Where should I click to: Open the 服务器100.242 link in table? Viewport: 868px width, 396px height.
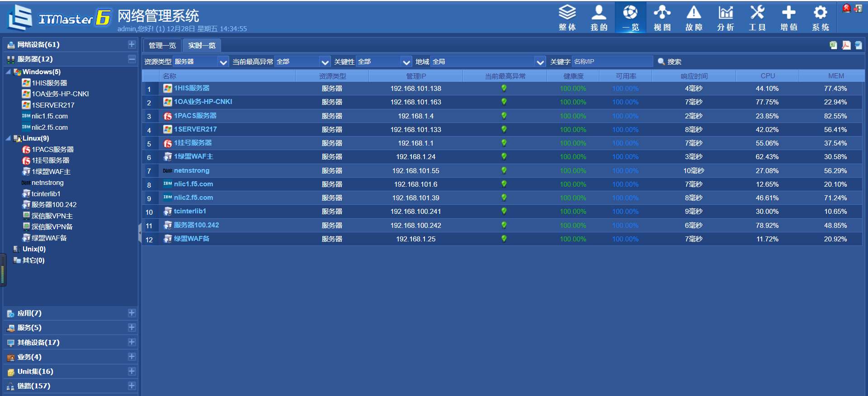tap(196, 225)
